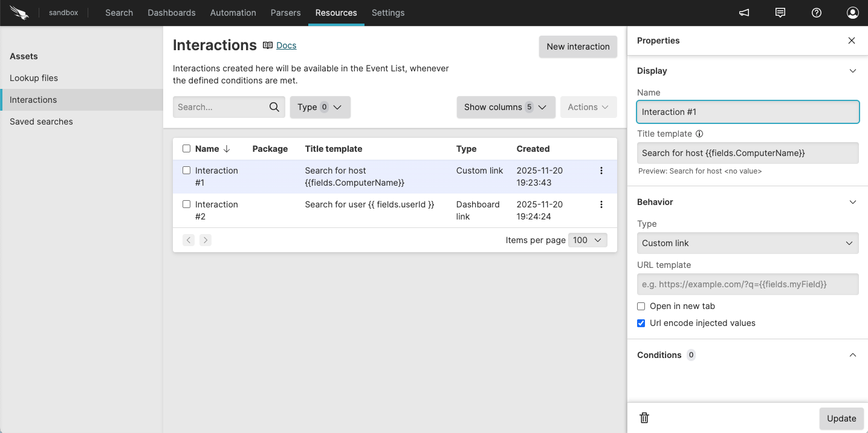Viewport: 868px width, 433px height.
Task: Open the feedback message icon
Action: (780, 13)
